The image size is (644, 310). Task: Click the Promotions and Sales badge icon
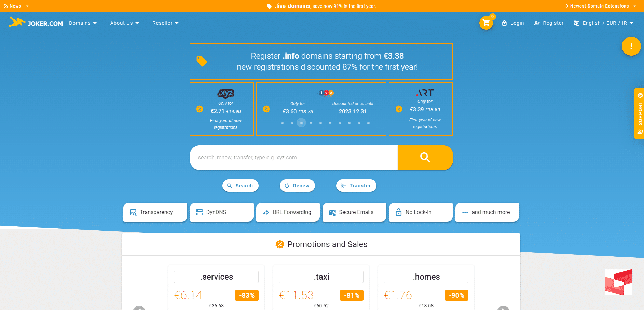coord(280,244)
